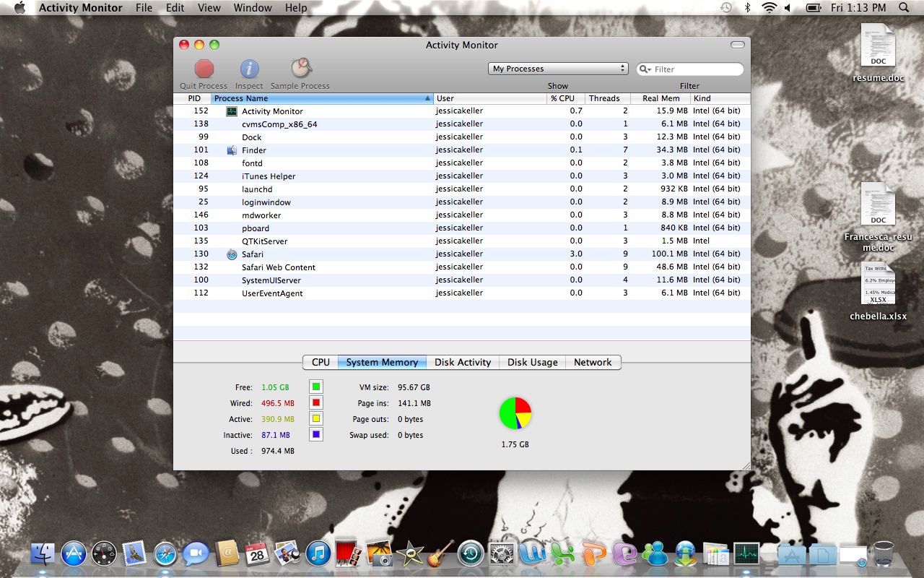The width and height of the screenshot is (924, 578).
Task: Launch GarageBand guitar icon in Dock
Action: tap(440, 554)
